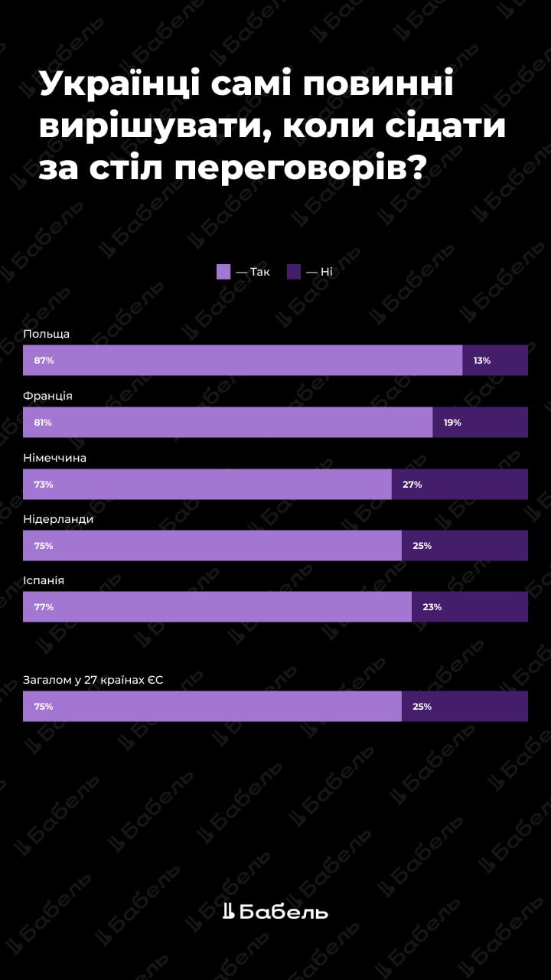
Task: Click the Бабель logo icon at the bottom
Action: click(228, 911)
